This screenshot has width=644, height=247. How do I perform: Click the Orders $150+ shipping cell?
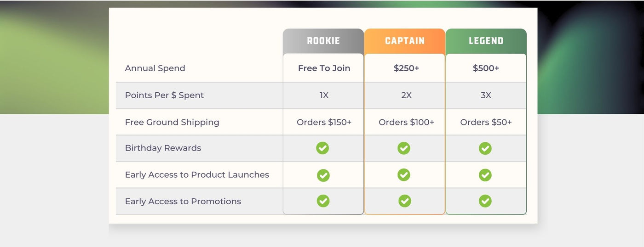click(324, 122)
